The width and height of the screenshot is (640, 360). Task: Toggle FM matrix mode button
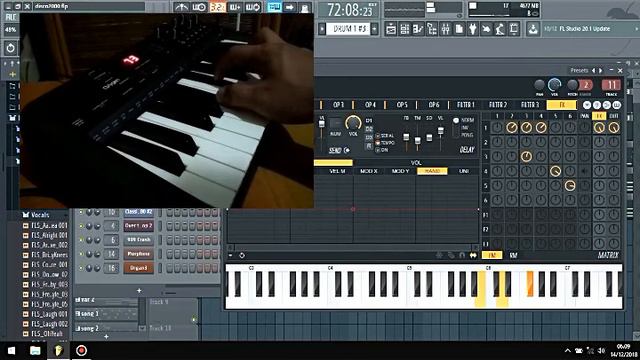tap(492, 256)
